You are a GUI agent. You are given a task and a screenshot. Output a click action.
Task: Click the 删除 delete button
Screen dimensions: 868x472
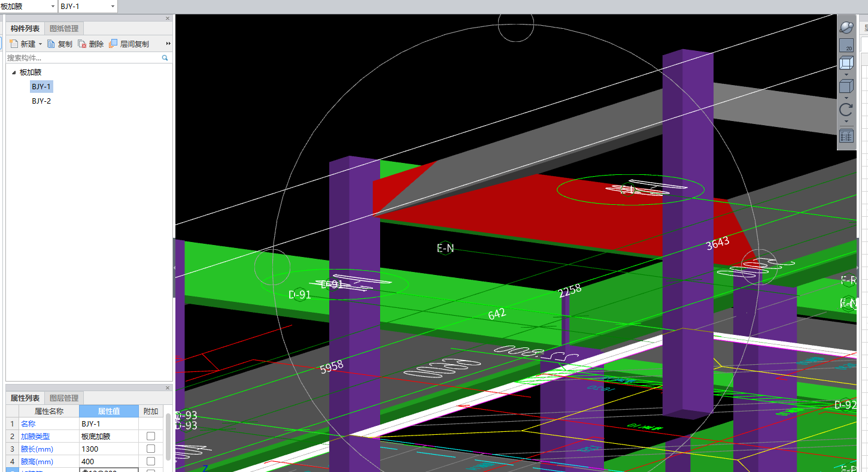(x=91, y=44)
